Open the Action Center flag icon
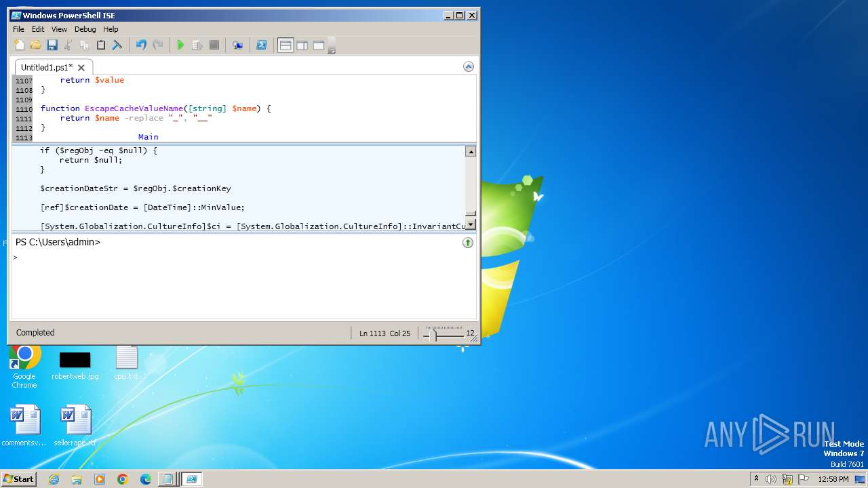868x488 pixels. pyautogui.click(x=803, y=479)
